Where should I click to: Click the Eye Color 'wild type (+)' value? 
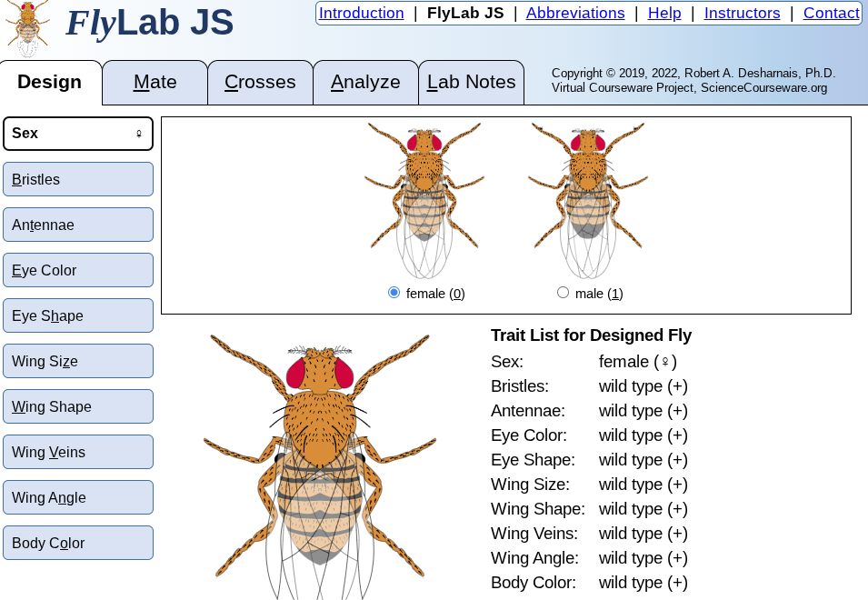pos(644,435)
